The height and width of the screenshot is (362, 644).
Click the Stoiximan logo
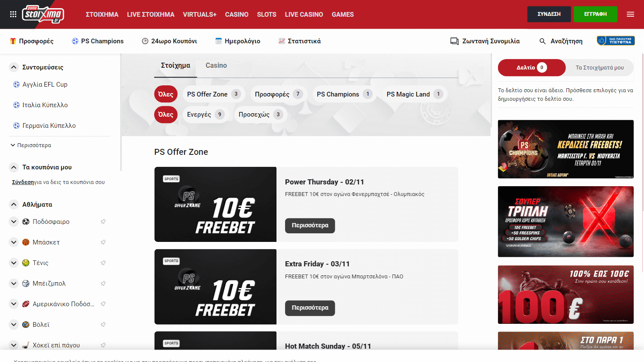click(x=43, y=14)
